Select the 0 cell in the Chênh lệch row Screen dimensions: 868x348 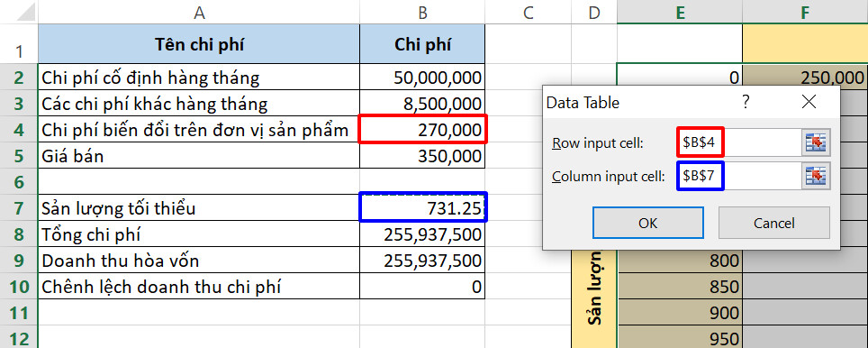(422, 286)
